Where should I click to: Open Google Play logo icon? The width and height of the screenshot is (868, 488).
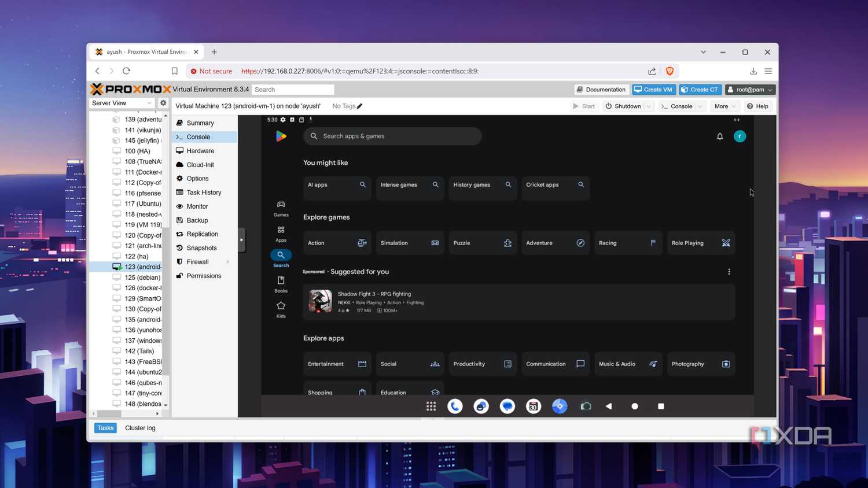point(281,136)
